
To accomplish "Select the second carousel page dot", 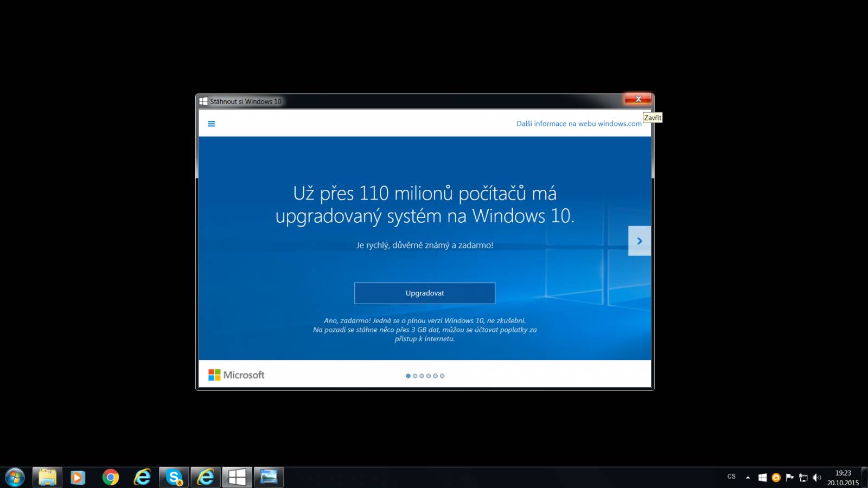I will [x=415, y=376].
